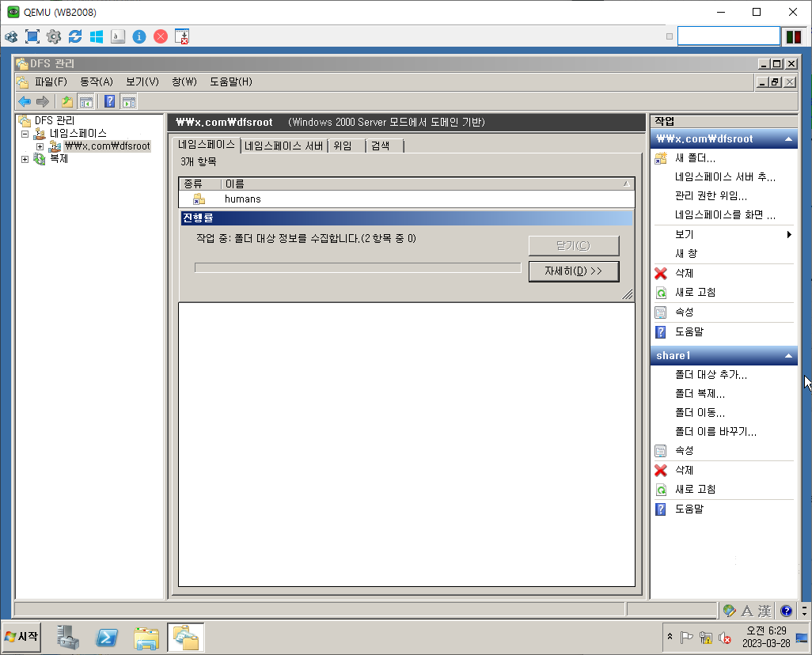Click the collection progress bar
The height and width of the screenshot is (655, 812).
358,267
